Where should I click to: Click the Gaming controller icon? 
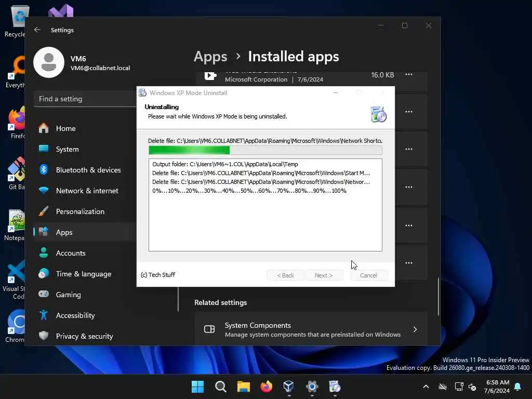click(x=44, y=294)
